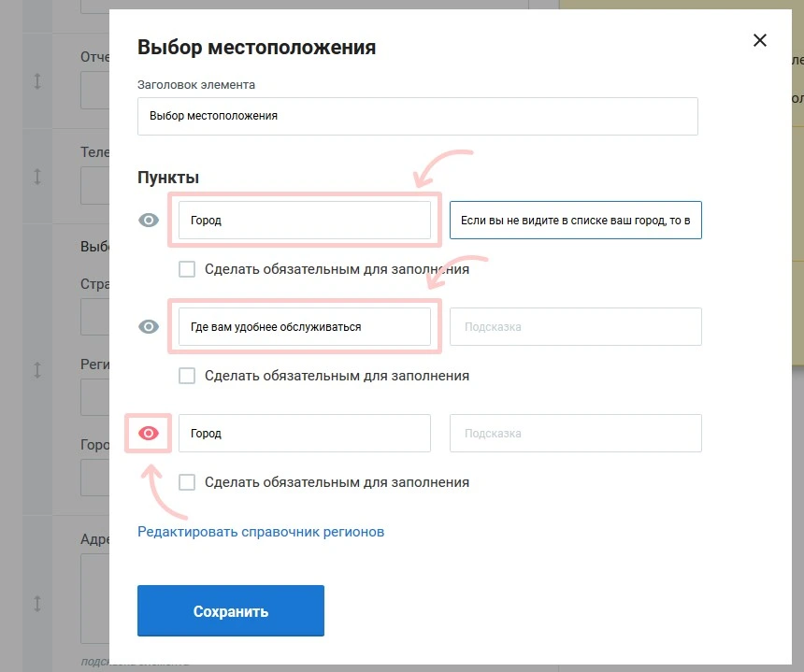Check required box under 'Где вам удобнее обслуживаться'
This screenshot has height=672, width=804.
coord(187,376)
